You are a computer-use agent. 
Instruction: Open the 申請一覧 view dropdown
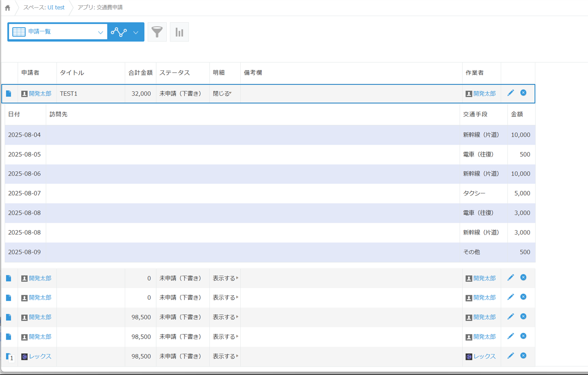[58, 32]
